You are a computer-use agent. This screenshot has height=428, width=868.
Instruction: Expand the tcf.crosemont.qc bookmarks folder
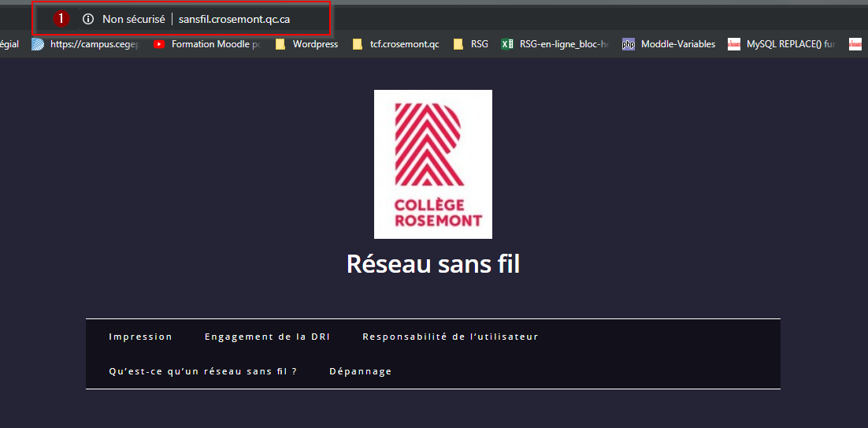(x=396, y=44)
